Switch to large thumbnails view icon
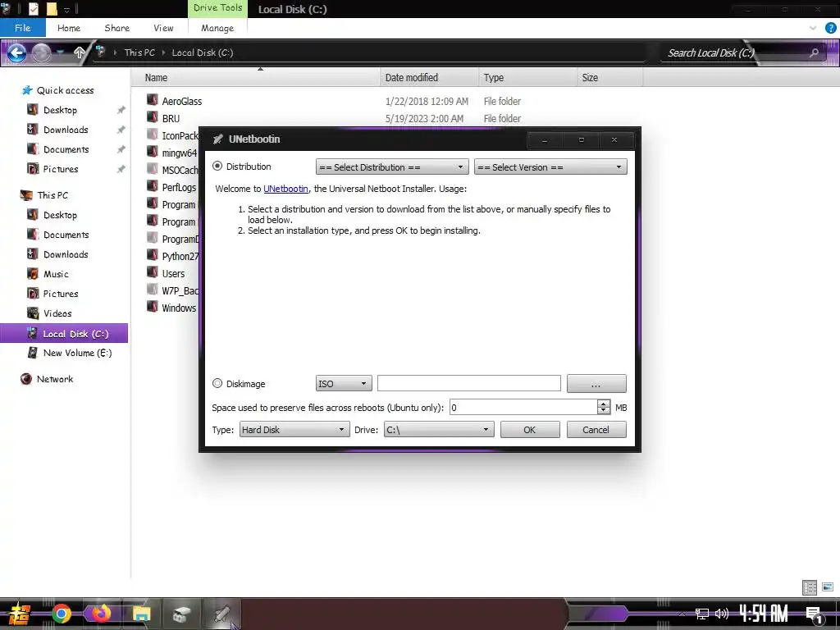840x630 pixels. (828, 587)
